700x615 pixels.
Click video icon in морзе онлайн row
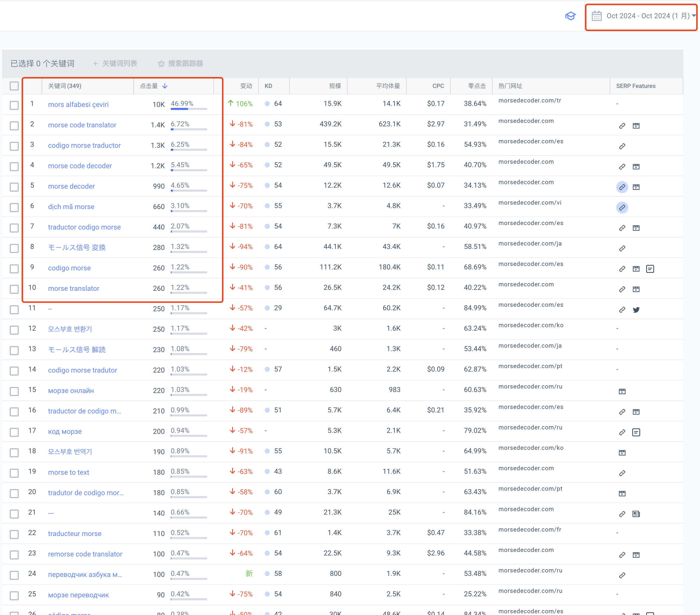coord(622,391)
